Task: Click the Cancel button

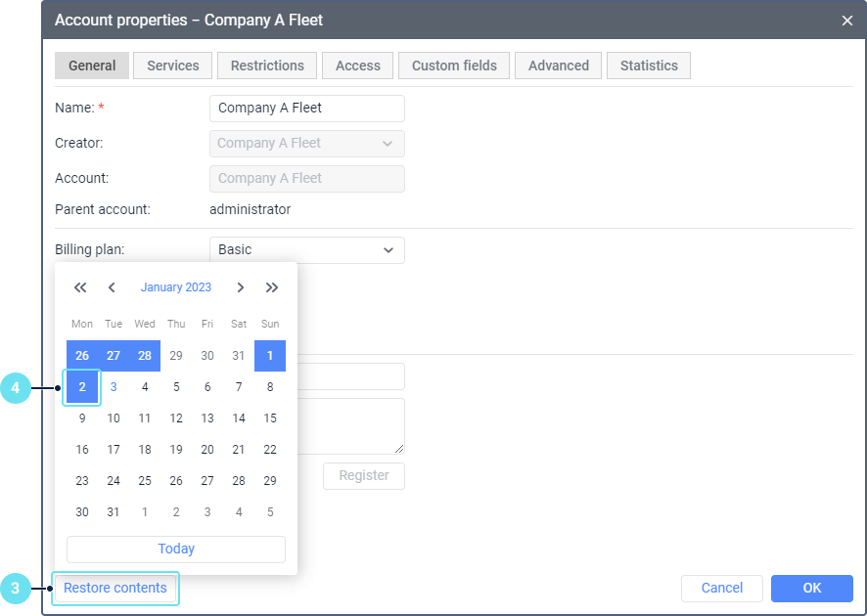Action: point(722,589)
